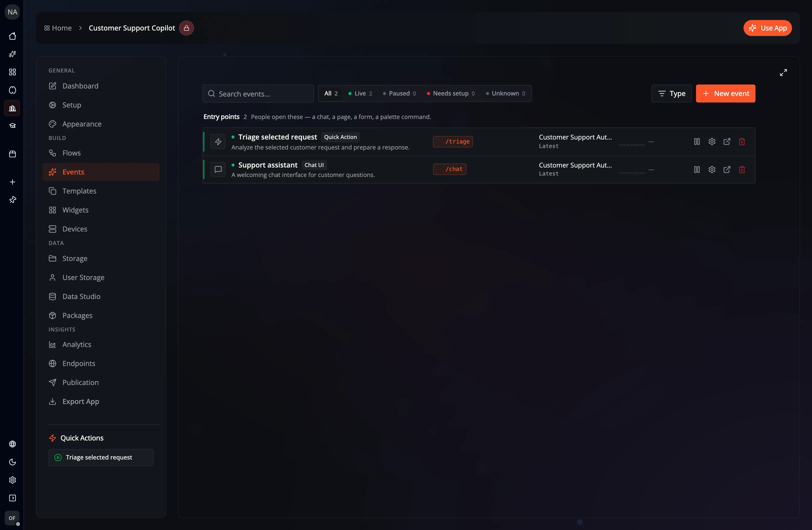Toggle dark mode moon icon

pos(12,462)
